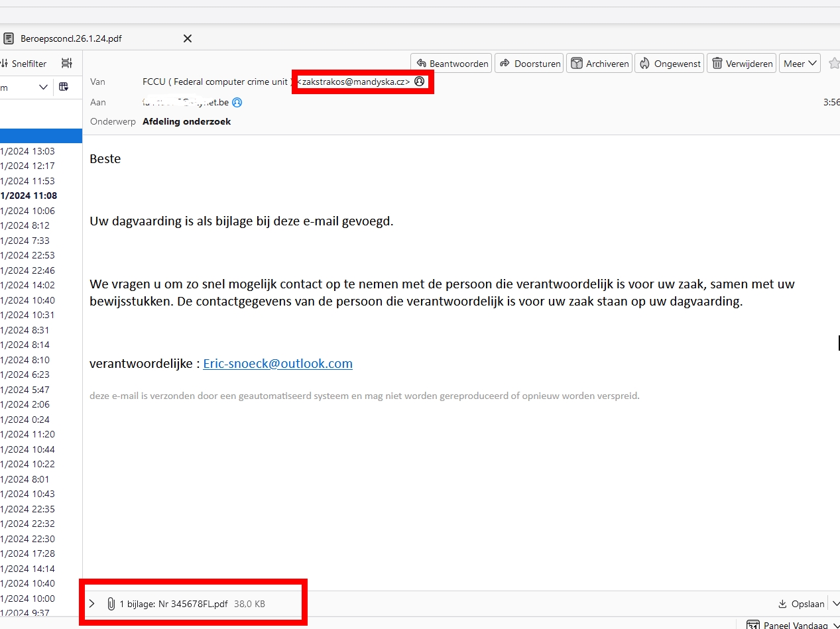Mark the email as Ongewenst
Viewport: 840px width, 629px height.
coord(670,64)
